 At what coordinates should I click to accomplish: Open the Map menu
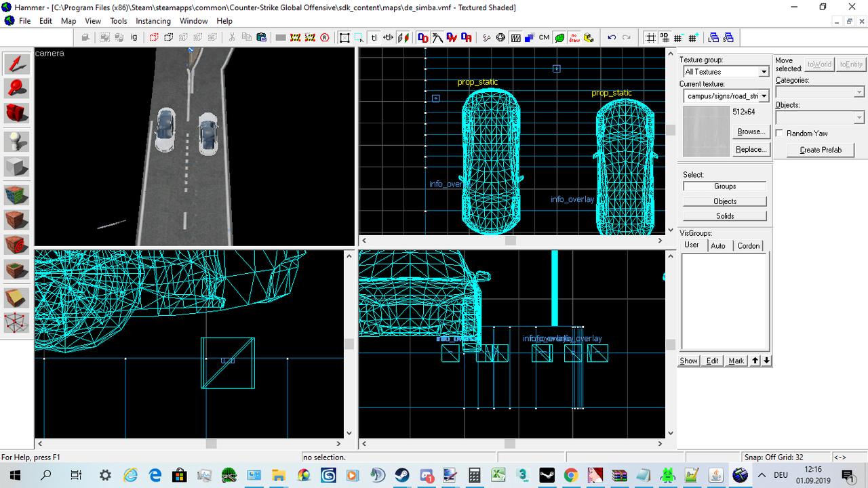point(68,21)
